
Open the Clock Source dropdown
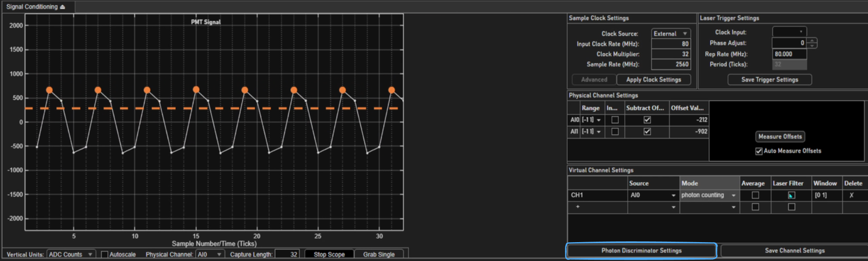coord(671,34)
